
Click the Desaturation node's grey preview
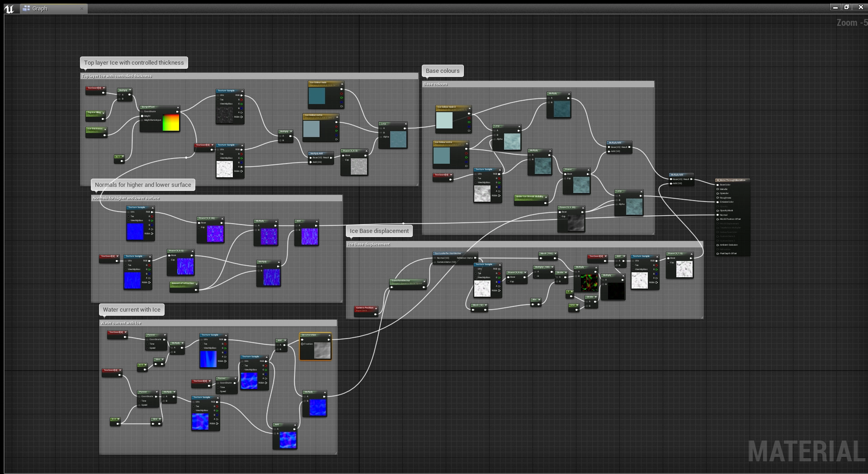322,351
